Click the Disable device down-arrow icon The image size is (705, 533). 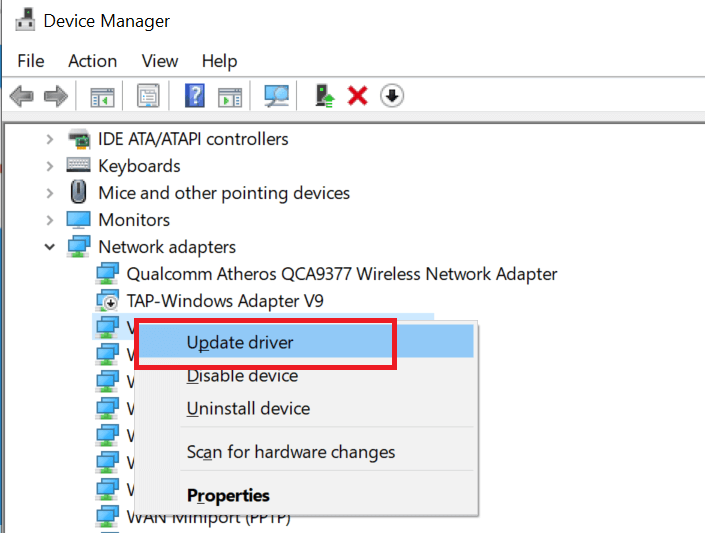point(392,95)
